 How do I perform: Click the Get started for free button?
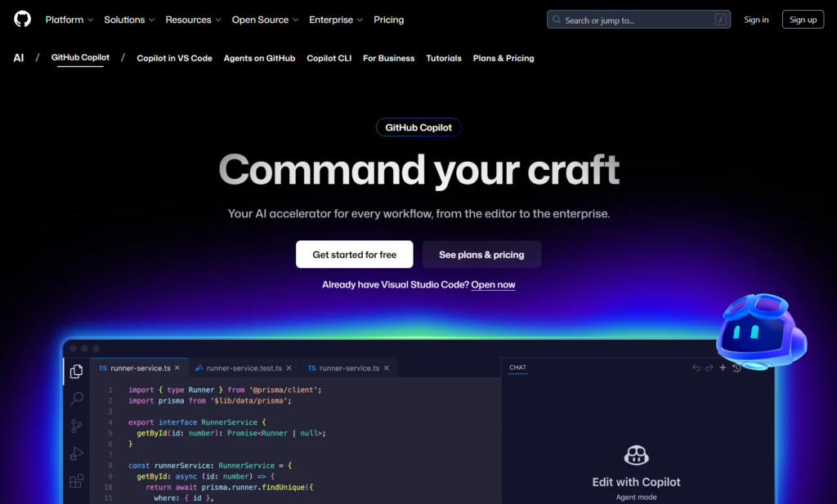click(x=354, y=255)
